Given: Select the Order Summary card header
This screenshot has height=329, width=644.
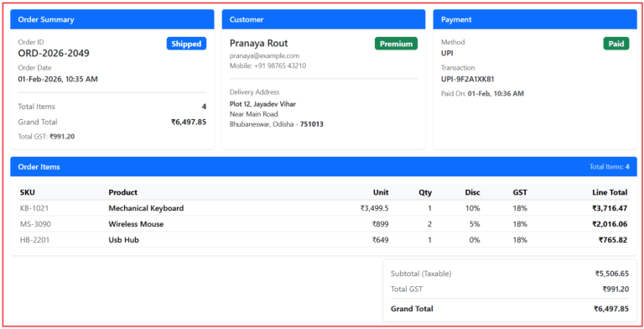Looking at the screenshot, I should pos(112,19).
